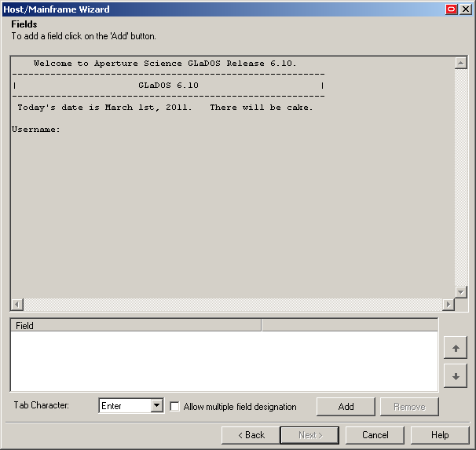Click the Add button

click(346, 407)
